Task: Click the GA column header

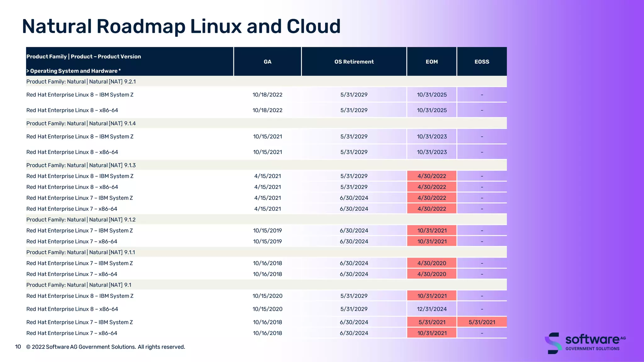Action: click(267, 62)
